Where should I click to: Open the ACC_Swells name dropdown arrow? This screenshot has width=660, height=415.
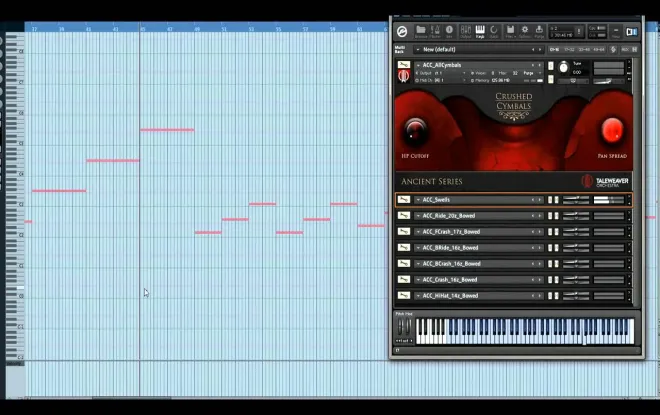[x=418, y=200]
